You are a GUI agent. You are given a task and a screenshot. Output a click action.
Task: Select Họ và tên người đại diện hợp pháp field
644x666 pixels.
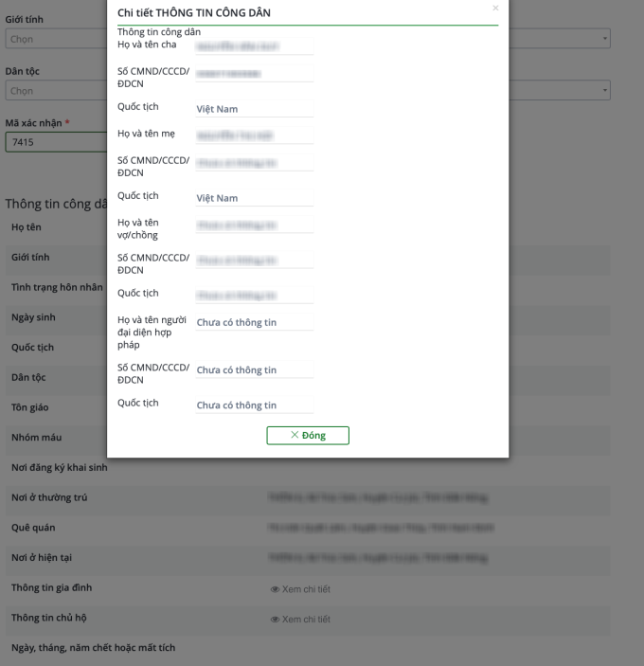coord(254,323)
